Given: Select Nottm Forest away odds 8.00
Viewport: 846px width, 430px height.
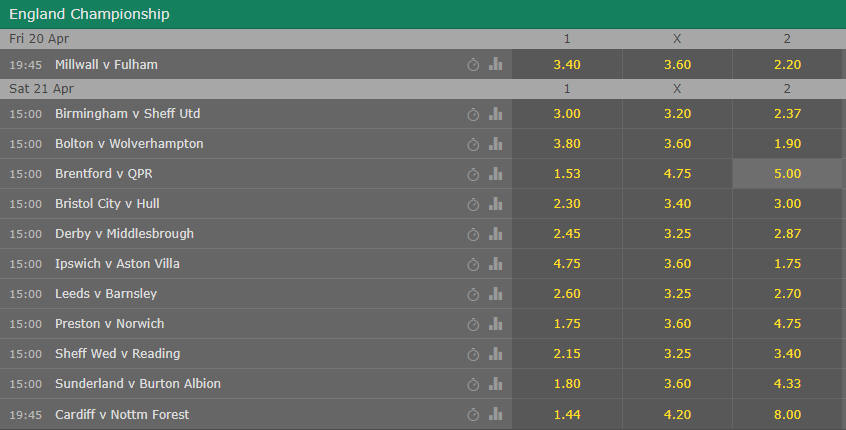Looking at the screenshot, I should (787, 414).
